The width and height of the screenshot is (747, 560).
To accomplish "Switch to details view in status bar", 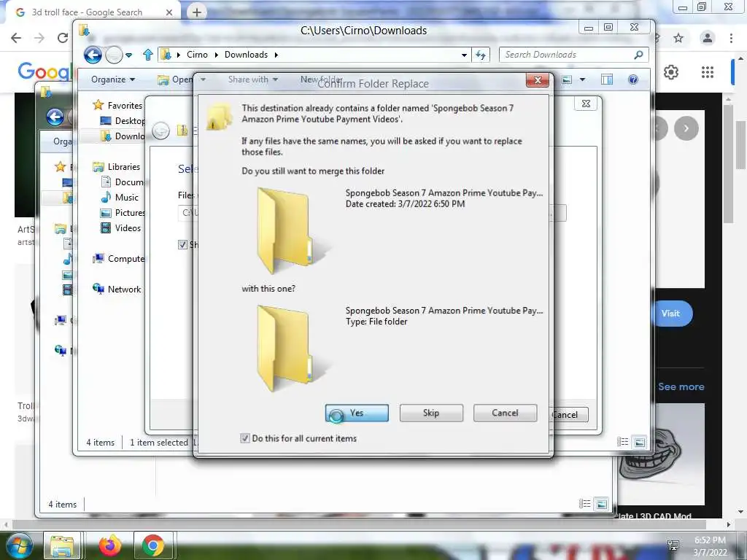I will pyautogui.click(x=623, y=442).
